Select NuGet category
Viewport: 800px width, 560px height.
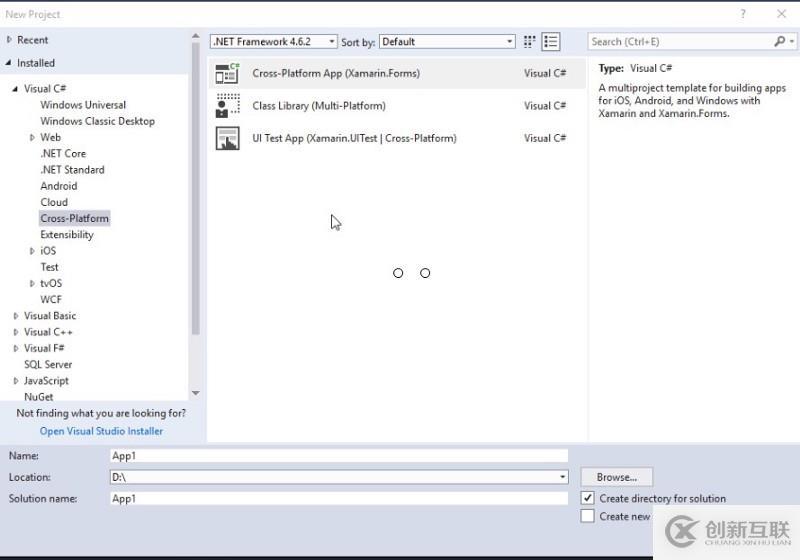tap(39, 396)
